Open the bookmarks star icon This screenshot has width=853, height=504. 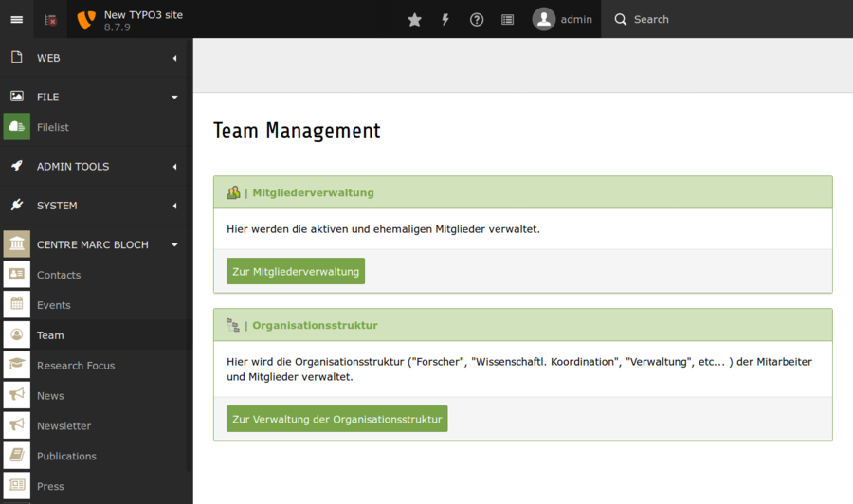click(414, 19)
